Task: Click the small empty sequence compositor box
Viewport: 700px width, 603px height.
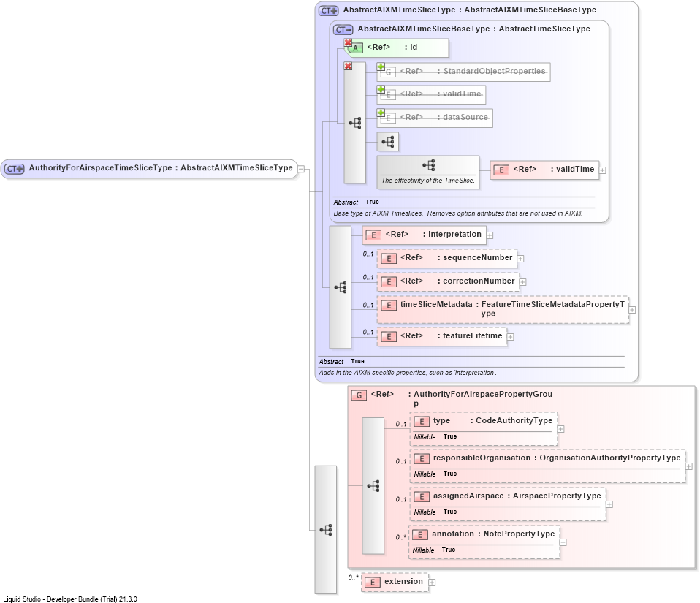Action: 387,142
